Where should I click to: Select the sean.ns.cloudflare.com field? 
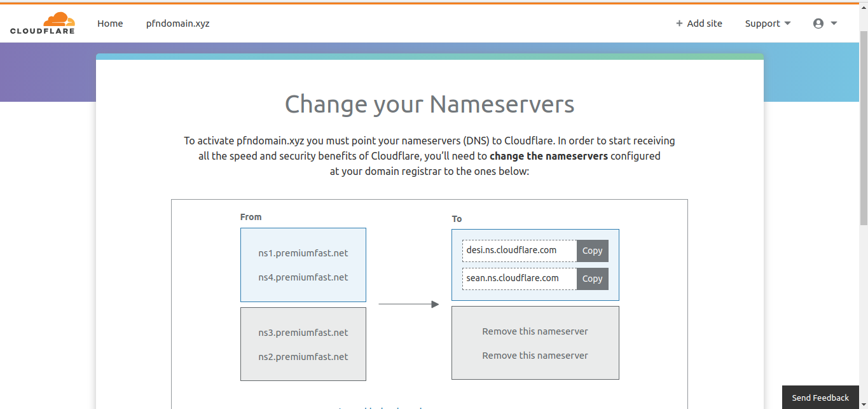[520, 279]
